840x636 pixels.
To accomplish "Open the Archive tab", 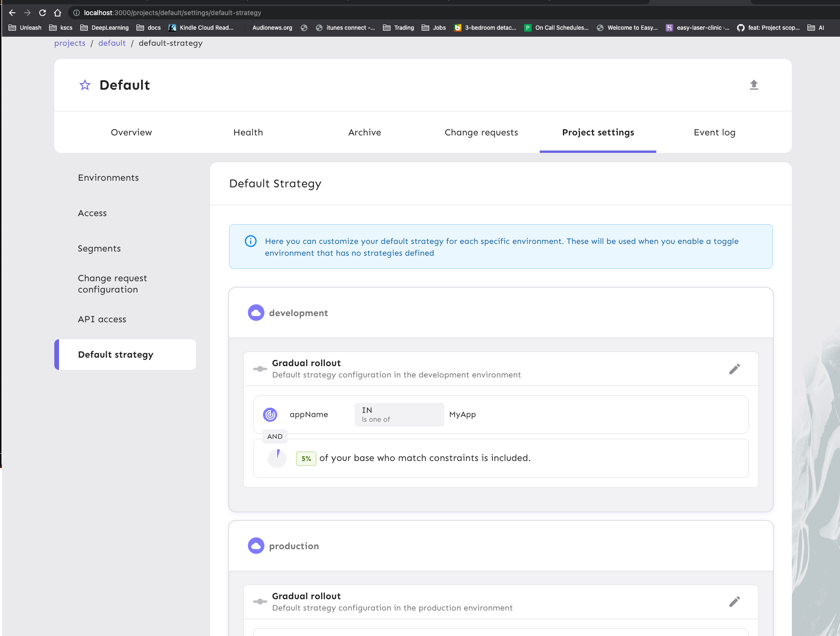I will pyautogui.click(x=365, y=133).
